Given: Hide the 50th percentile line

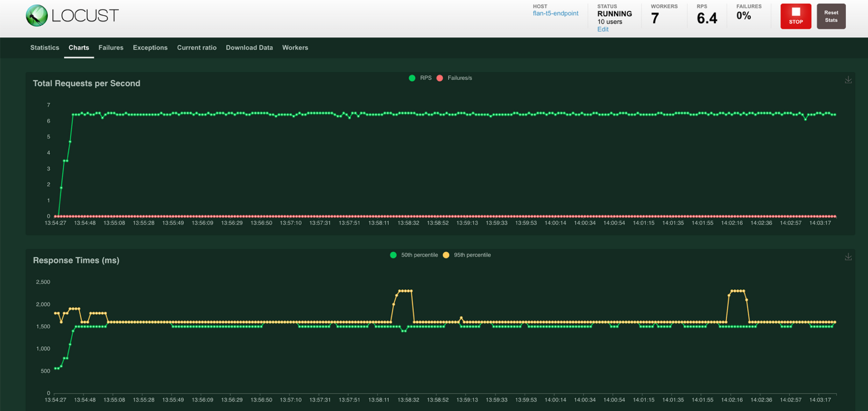Looking at the screenshot, I should (x=393, y=255).
